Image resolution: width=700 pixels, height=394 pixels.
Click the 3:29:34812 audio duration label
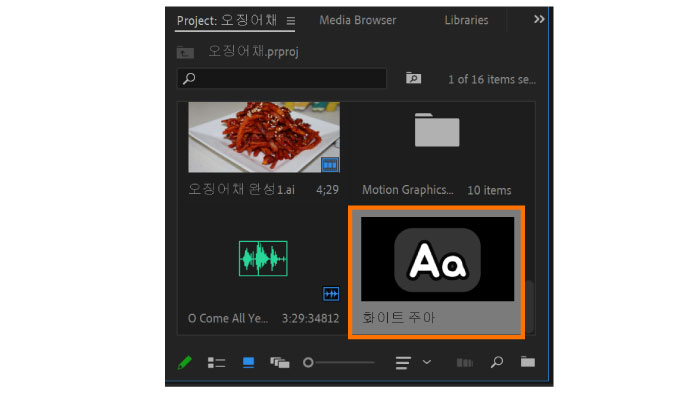(x=310, y=319)
